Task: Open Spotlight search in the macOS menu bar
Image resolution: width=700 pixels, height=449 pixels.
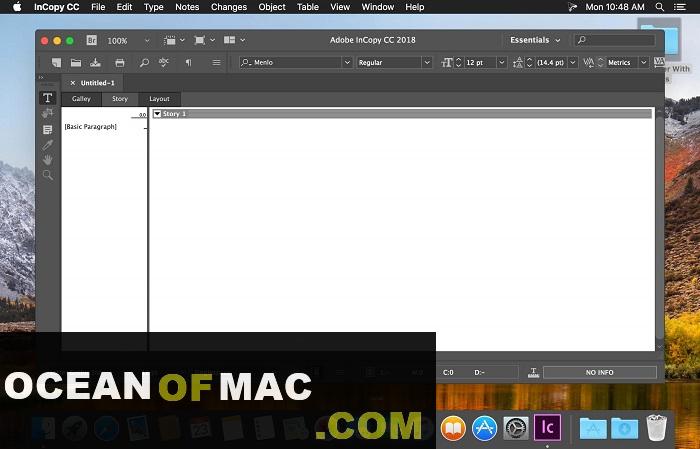Action: pos(659,7)
